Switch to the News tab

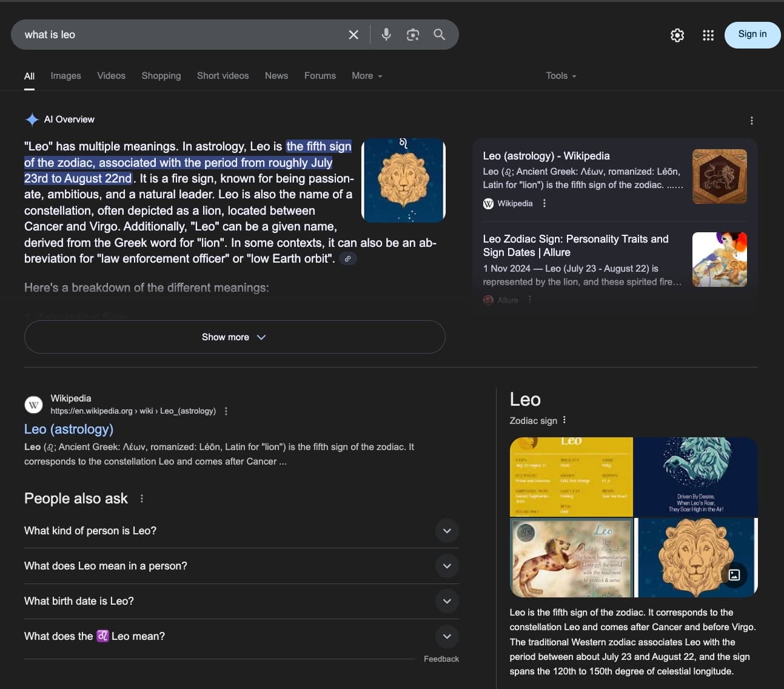click(276, 76)
